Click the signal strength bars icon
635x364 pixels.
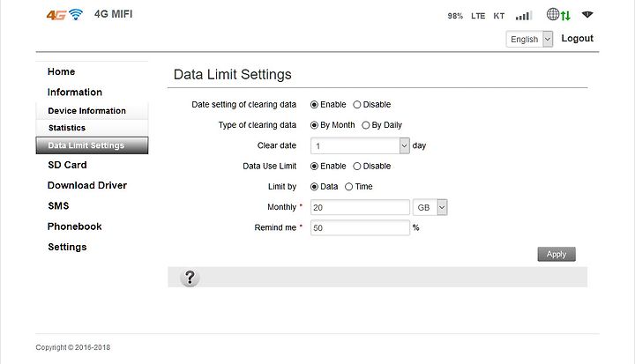tap(524, 16)
